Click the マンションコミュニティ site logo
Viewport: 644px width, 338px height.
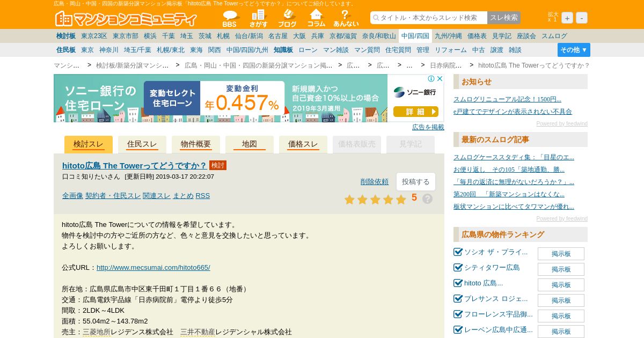tap(126, 19)
